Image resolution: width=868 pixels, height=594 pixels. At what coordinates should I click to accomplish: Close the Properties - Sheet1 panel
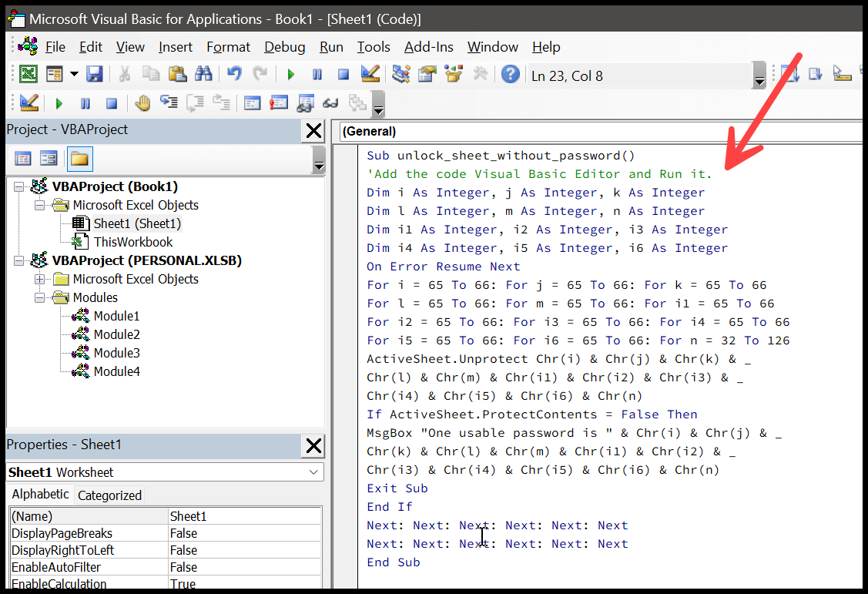[313, 445]
